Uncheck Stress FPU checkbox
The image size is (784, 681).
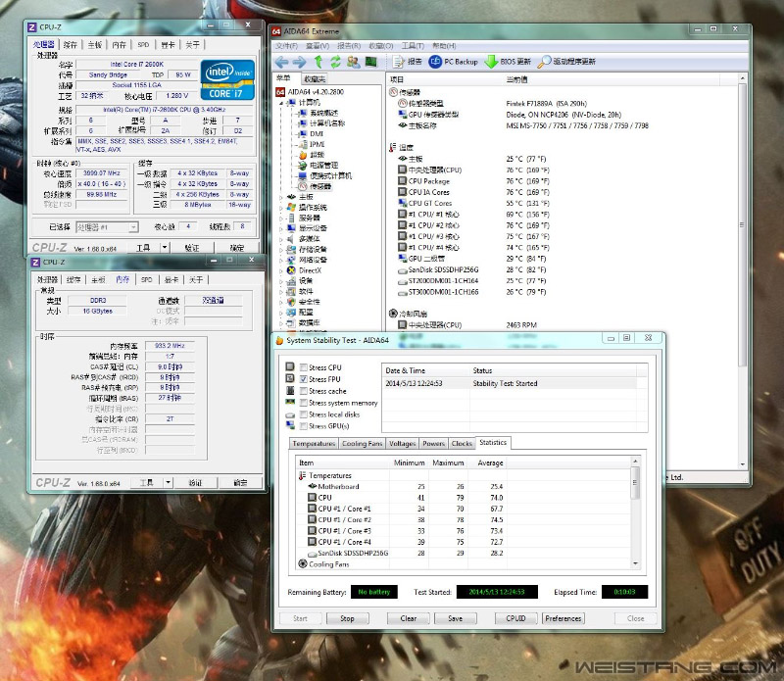(x=303, y=379)
